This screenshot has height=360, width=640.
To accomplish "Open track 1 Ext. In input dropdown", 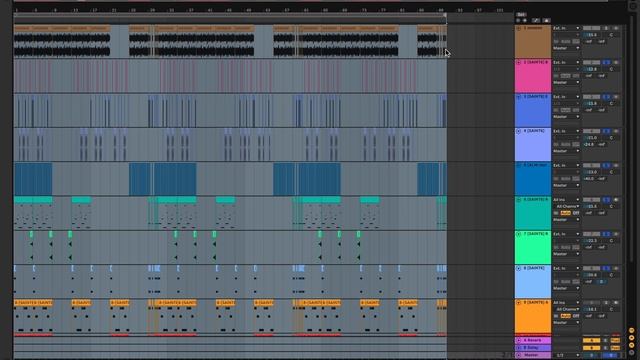I will click(x=566, y=28).
